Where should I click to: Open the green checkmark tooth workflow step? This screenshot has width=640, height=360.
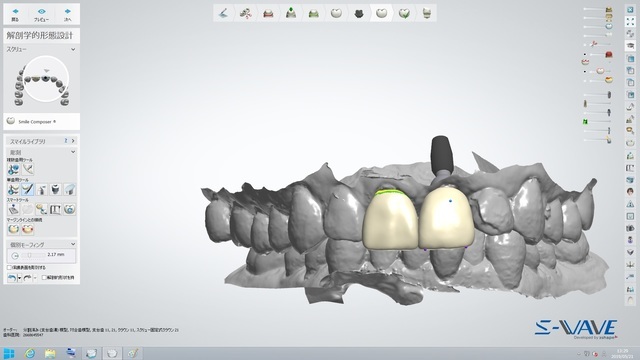404,13
